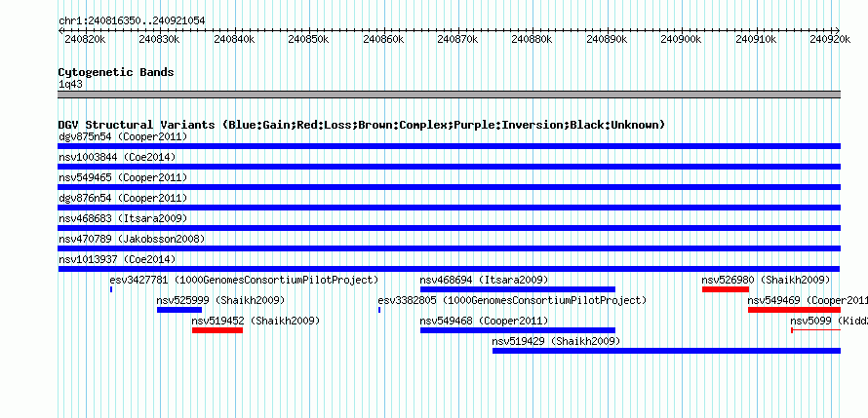Click the 1q43 band label

click(70, 85)
